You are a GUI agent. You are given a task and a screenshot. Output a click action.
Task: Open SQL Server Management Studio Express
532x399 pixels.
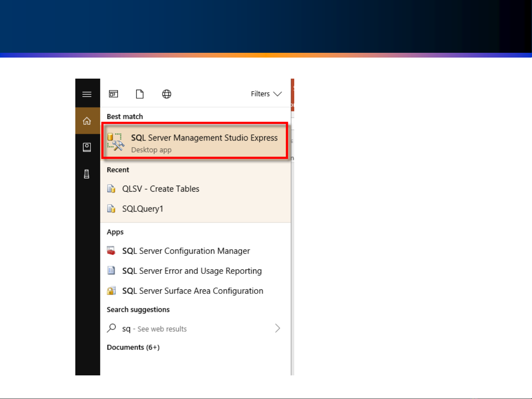[195, 141]
